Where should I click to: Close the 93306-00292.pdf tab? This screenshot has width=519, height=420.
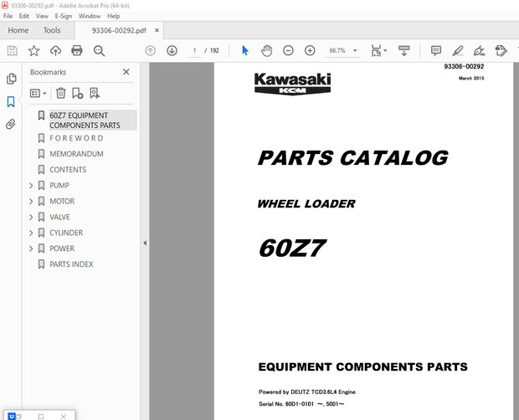[157, 30]
